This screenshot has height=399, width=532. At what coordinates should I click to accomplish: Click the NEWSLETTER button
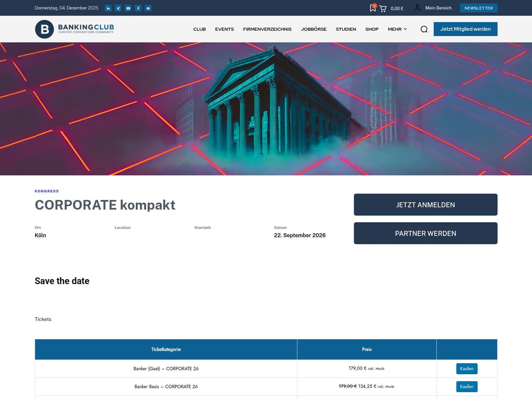click(x=479, y=8)
